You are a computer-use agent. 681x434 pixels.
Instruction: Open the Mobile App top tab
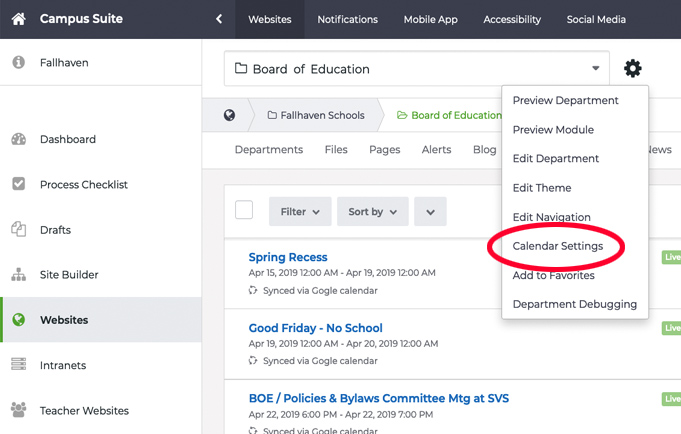click(430, 20)
